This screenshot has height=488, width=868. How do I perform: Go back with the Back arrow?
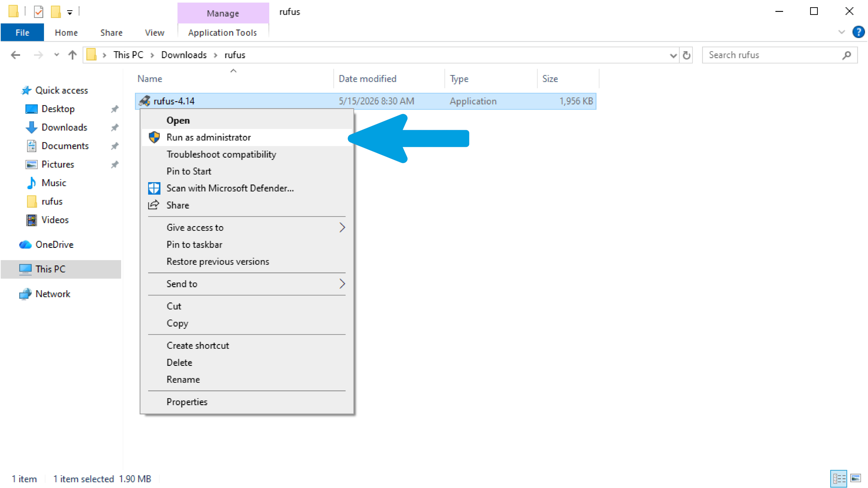click(x=15, y=55)
